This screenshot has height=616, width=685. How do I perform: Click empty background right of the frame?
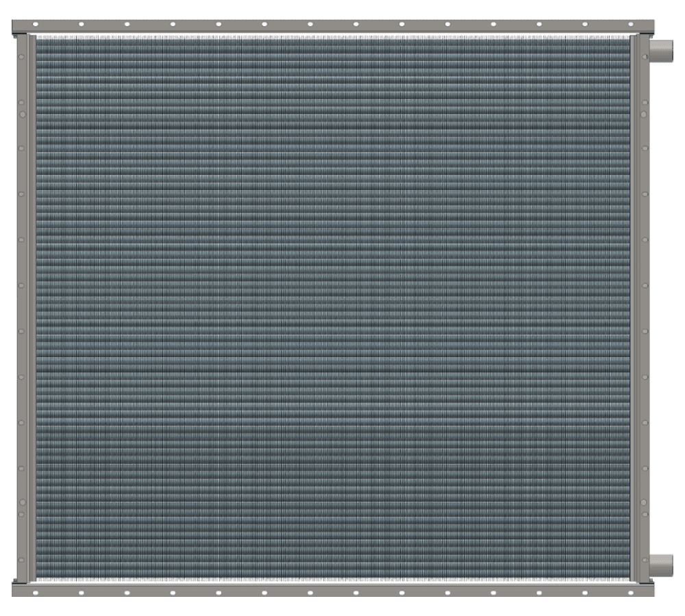pos(673,308)
